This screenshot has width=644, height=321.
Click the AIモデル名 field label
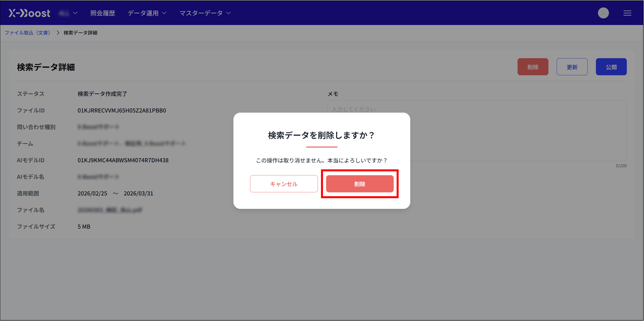coord(31,177)
